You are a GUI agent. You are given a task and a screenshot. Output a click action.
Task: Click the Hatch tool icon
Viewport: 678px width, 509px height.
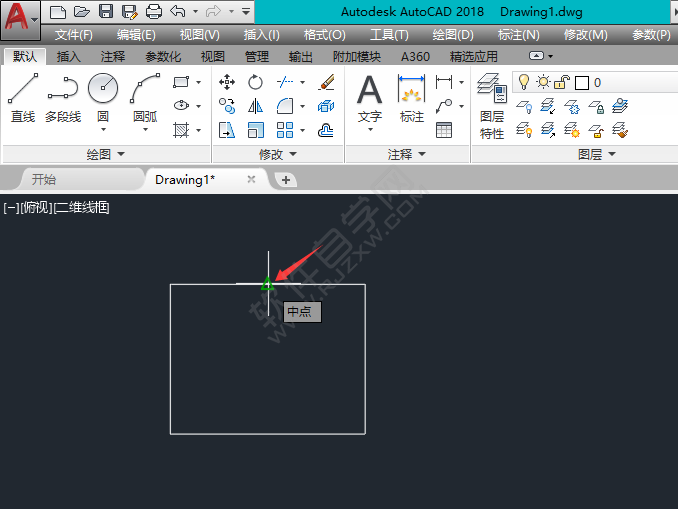pyautogui.click(x=181, y=130)
